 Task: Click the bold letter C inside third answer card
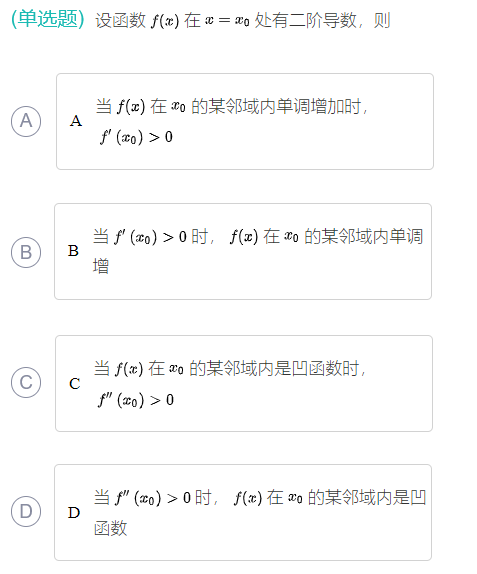75,384
